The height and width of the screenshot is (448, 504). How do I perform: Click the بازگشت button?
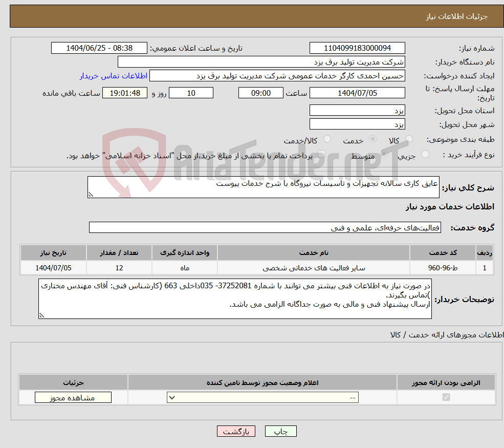click(x=235, y=431)
